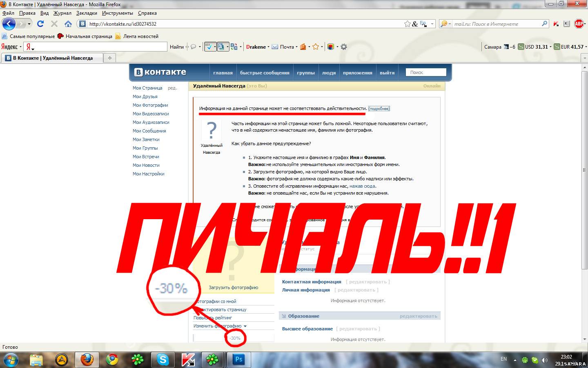The width and height of the screenshot is (588, 368).
Task: Open the address bar URL dropdown arrow
Action: (x=432, y=24)
